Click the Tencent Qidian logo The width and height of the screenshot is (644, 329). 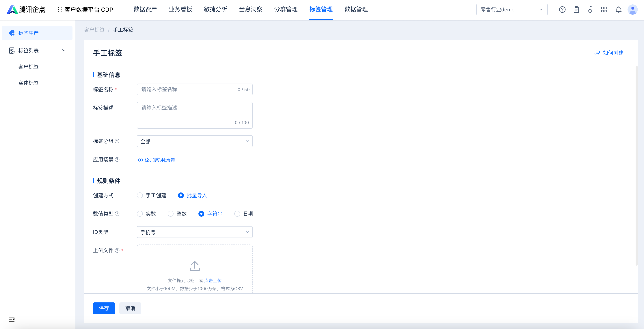[26, 10]
